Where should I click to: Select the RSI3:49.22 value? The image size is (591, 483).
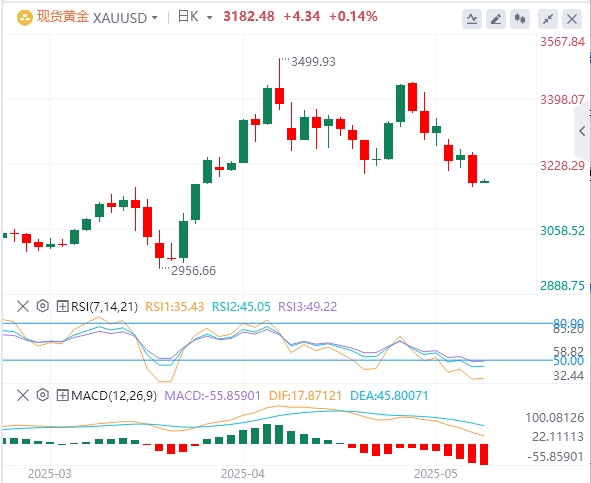pyautogui.click(x=308, y=307)
